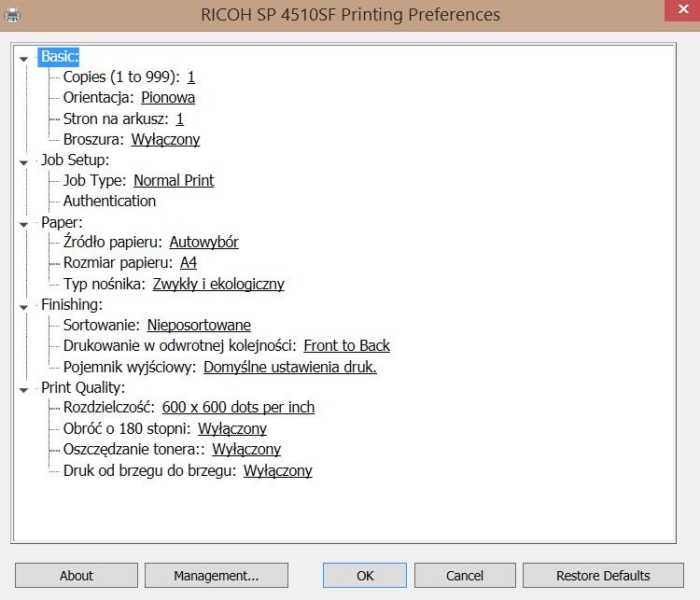Change Job Type value Normal Print

(174, 180)
